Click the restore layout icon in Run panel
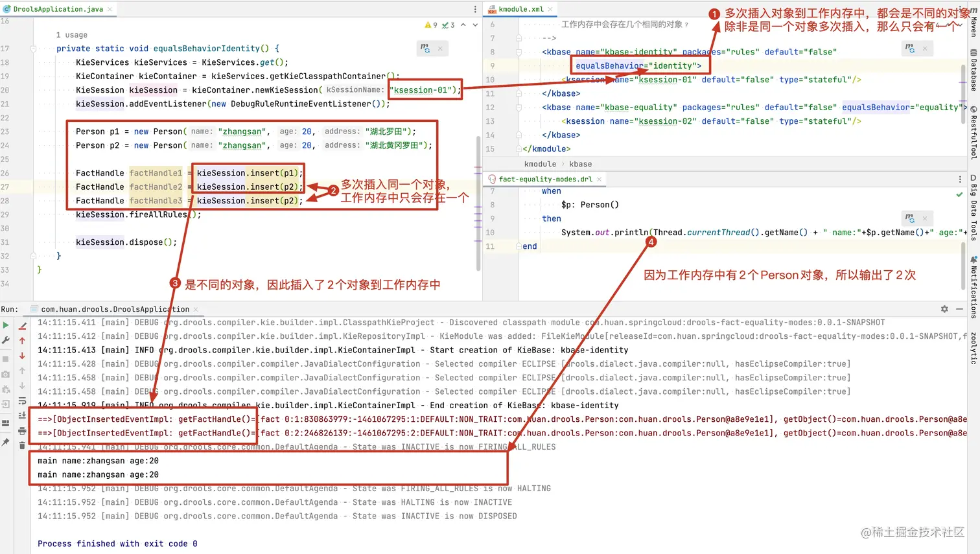 point(6,423)
